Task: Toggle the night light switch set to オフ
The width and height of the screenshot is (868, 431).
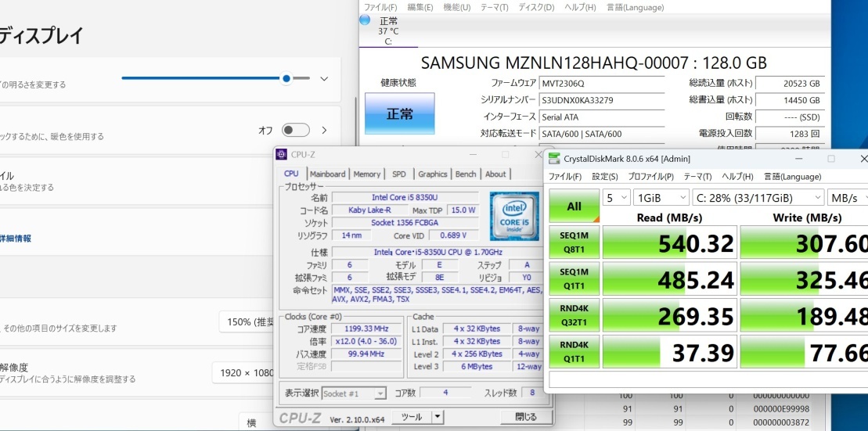Action: pos(296,130)
